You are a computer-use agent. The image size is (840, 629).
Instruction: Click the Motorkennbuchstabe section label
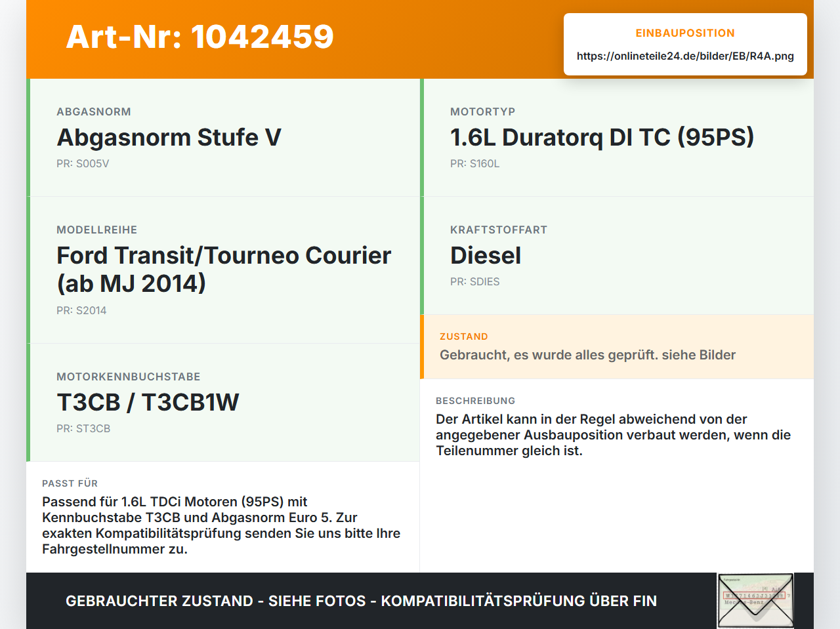click(x=129, y=376)
